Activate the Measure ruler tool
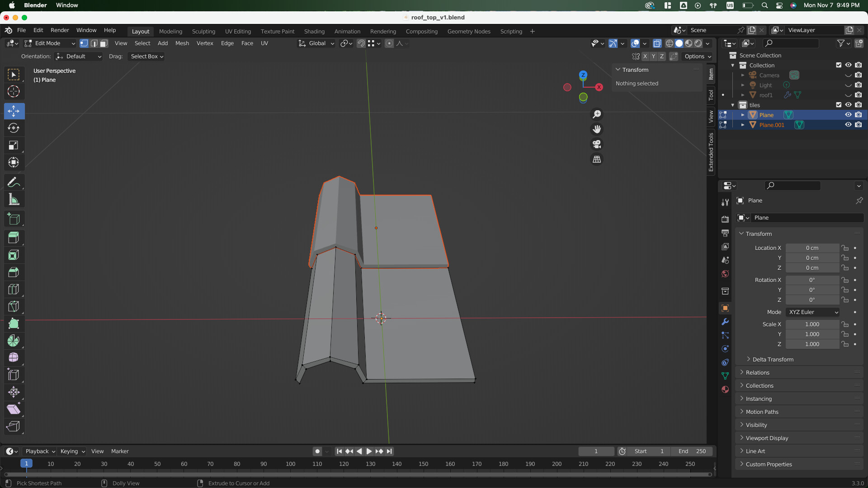Image resolution: width=868 pixels, height=488 pixels. coord(14,199)
